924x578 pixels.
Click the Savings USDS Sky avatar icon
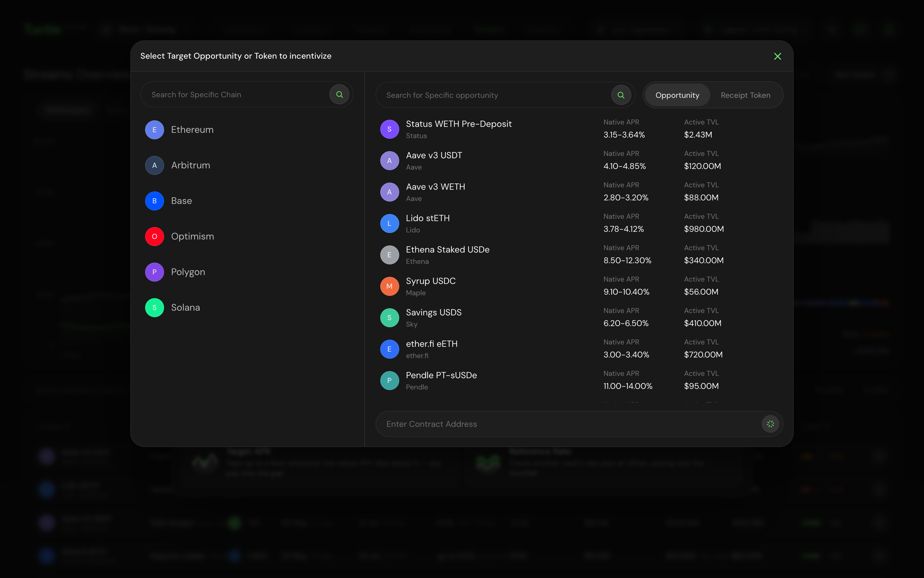coord(389,318)
